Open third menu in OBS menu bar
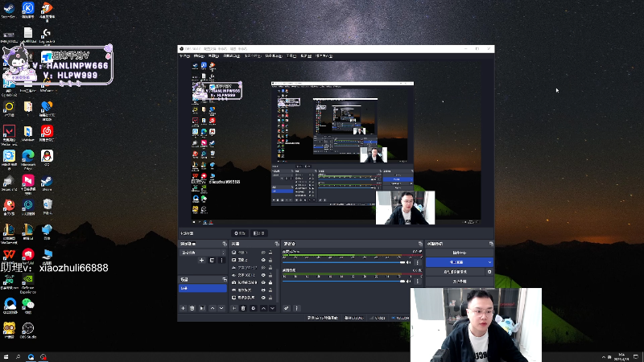 click(x=213, y=56)
